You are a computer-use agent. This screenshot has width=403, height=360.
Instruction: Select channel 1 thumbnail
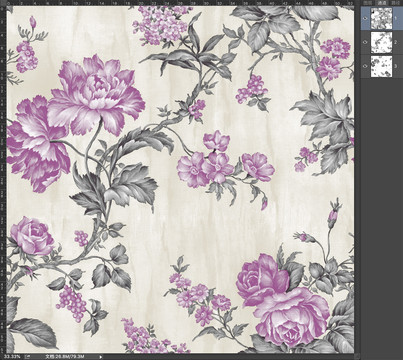382,18
